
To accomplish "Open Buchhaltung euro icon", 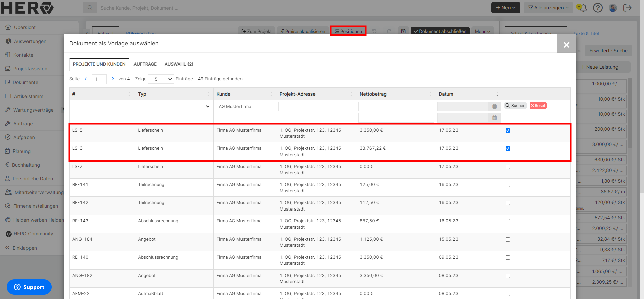I will click(7, 165).
